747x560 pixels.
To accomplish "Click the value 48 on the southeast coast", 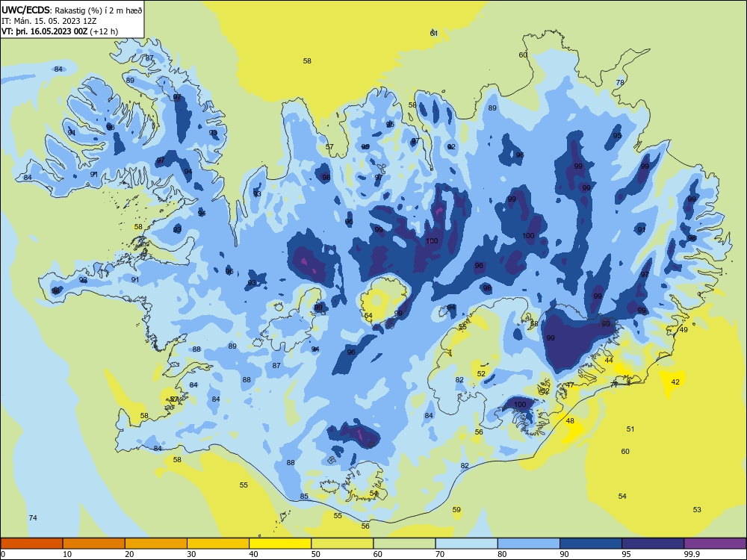I will pos(570,421).
